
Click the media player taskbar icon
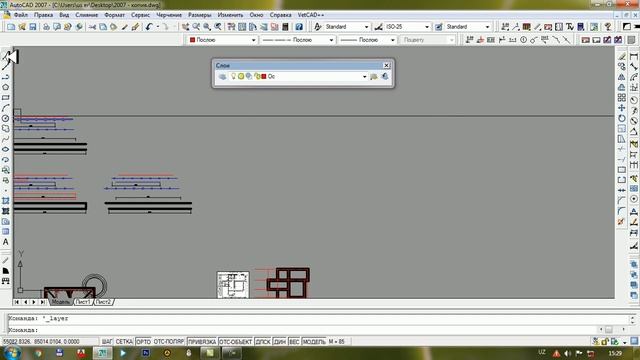(x=123, y=353)
